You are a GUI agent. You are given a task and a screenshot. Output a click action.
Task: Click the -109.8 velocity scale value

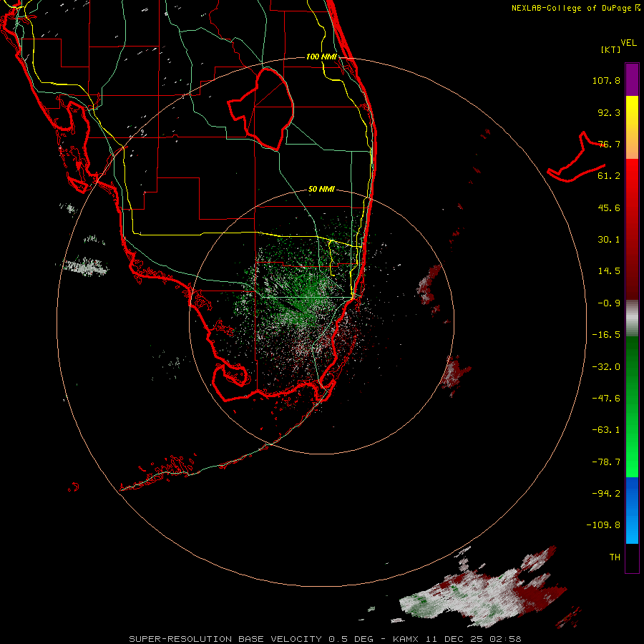point(603,525)
